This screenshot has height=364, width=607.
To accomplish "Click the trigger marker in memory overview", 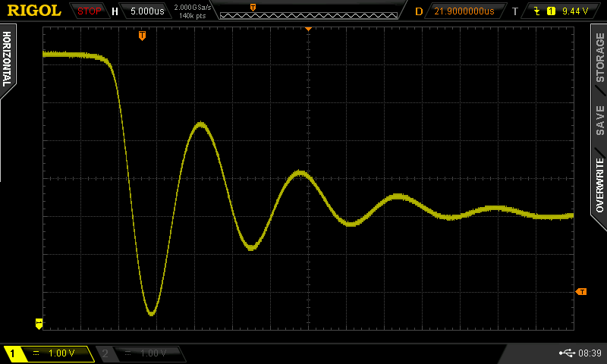I will [x=253, y=8].
